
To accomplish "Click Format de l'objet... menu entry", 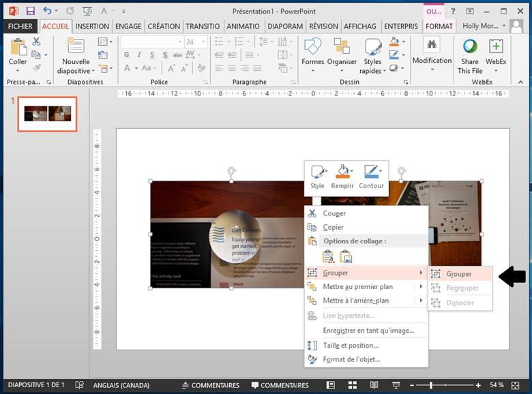I will (x=351, y=359).
